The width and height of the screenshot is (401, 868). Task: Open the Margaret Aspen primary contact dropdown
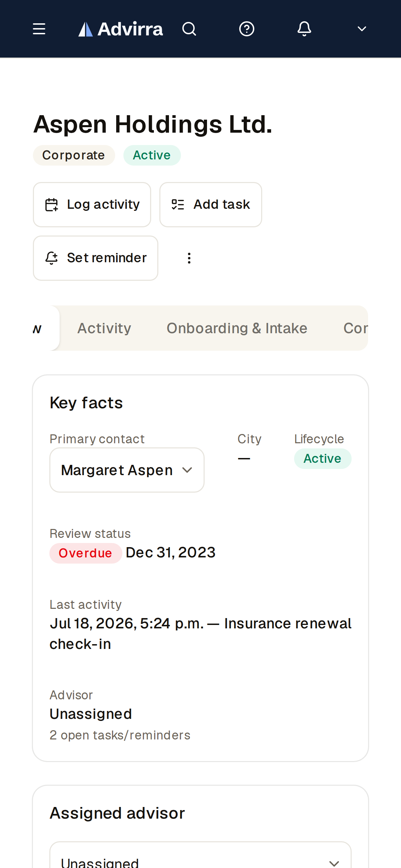(x=127, y=470)
